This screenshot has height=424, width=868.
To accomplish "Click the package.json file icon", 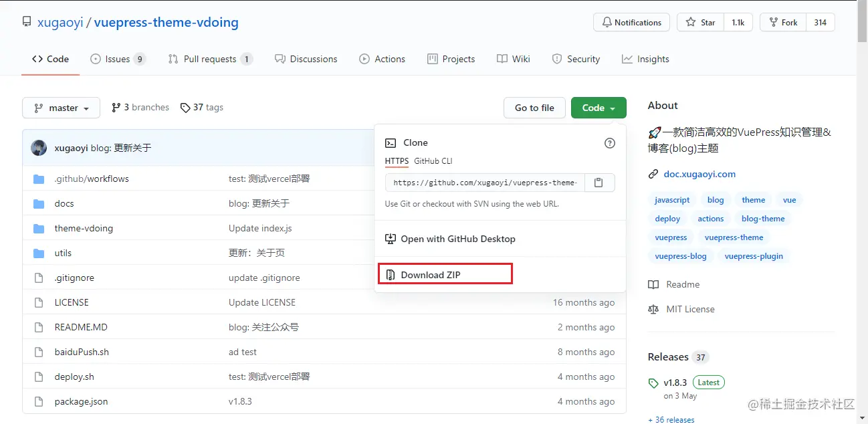I will [x=39, y=401].
